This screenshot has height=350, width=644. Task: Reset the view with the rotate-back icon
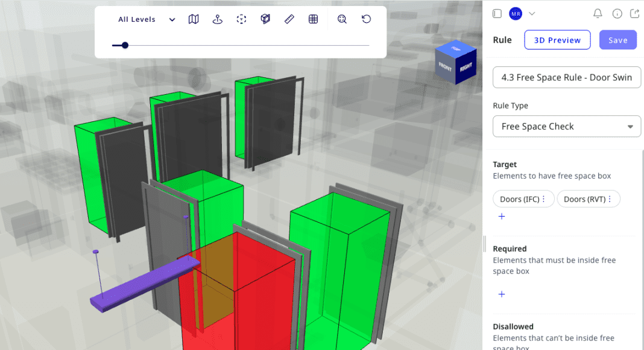[x=366, y=19]
